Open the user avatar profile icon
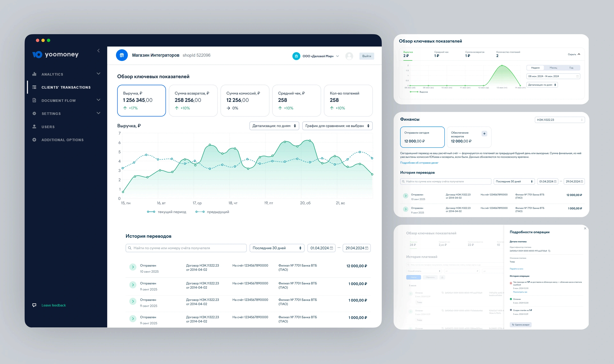Viewport: 614px width, 364px height. point(349,56)
